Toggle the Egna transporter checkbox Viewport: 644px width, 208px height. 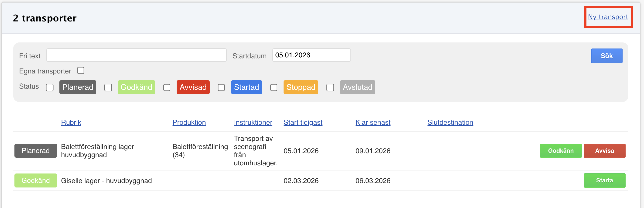pos(81,71)
